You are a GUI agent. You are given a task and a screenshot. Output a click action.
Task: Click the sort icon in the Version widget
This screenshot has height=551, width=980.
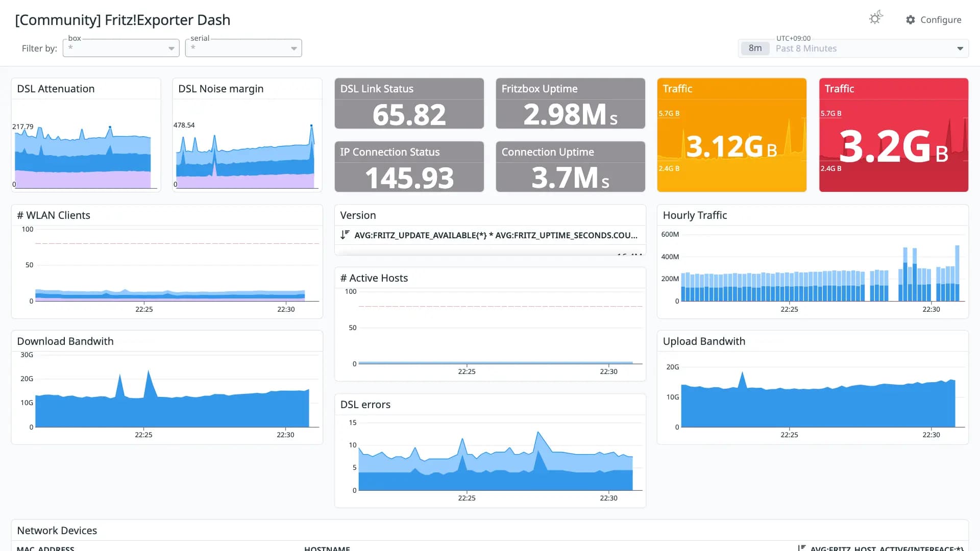(x=345, y=235)
